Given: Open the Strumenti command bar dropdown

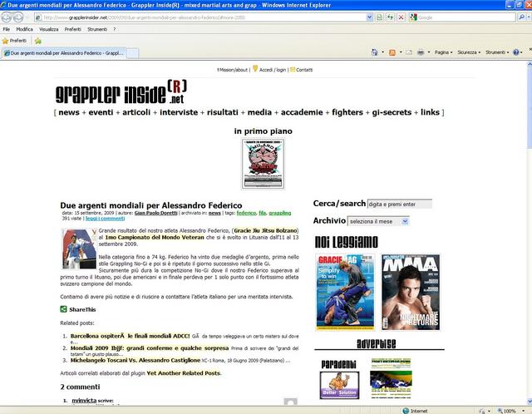Looking at the screenshot, I should (x=499, y=52).
